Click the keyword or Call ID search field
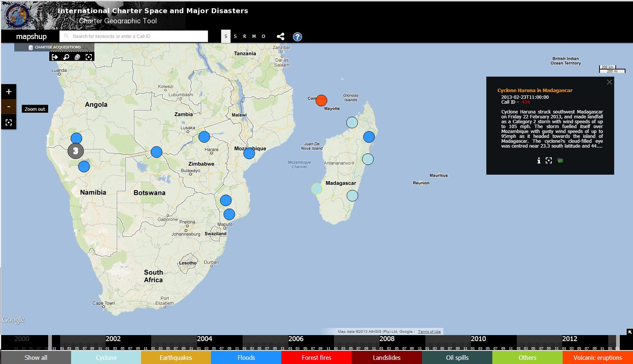Image resolution: width=633 pixels, height=364 pixels. coord(134,36)
